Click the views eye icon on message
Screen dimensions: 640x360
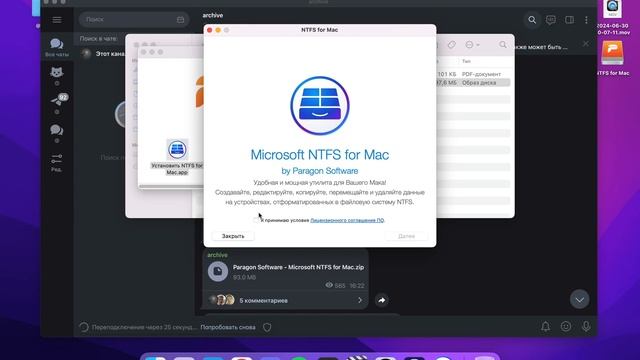click(329, 285)
